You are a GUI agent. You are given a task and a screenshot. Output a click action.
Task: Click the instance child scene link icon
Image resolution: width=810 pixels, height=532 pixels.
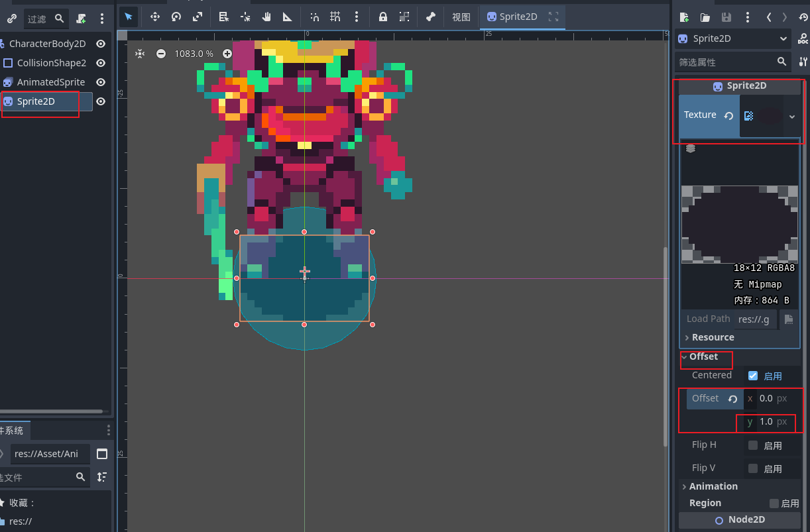[x=11, y=19]
